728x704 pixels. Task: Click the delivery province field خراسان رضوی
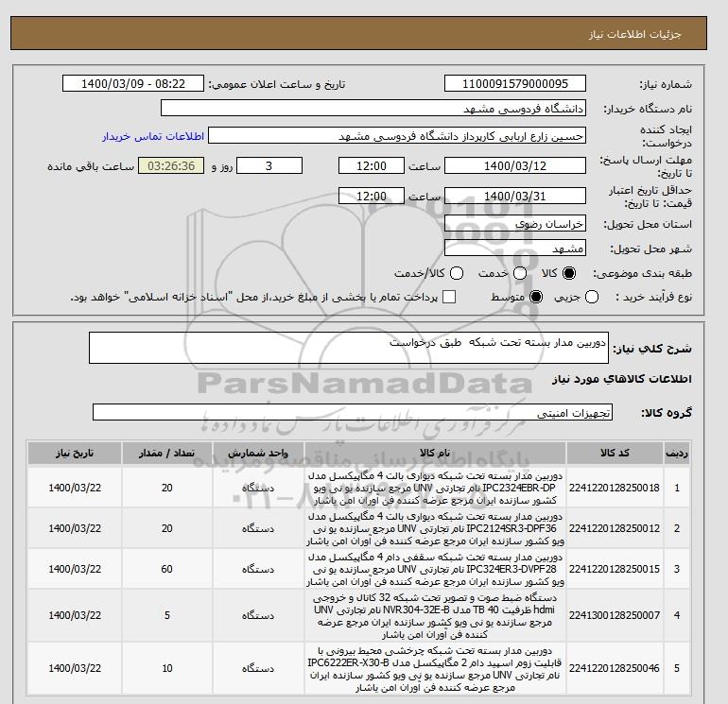coord(515,224)
